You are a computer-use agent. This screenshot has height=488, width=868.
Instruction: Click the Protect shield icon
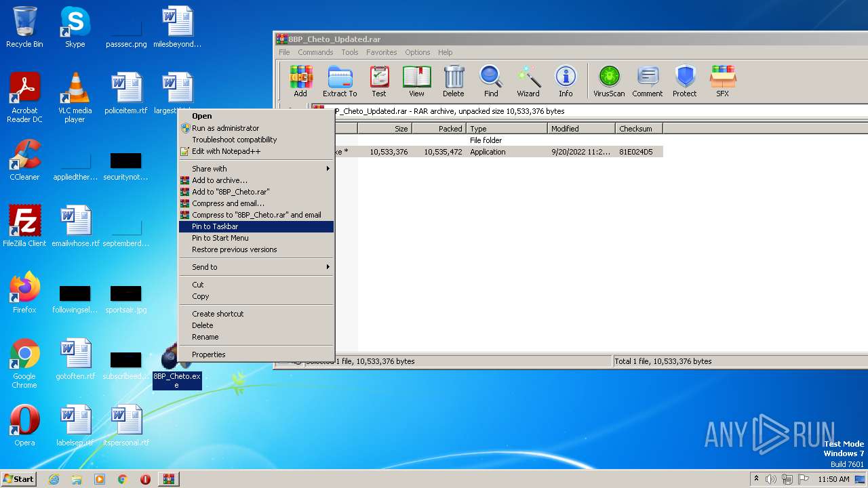(685, 81)
